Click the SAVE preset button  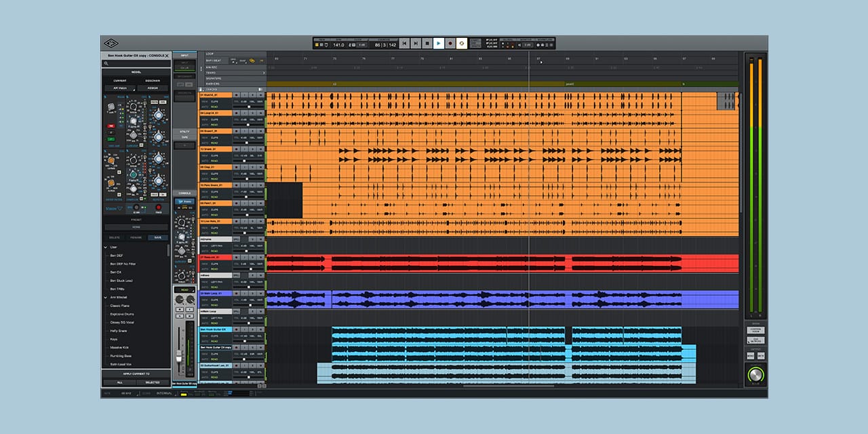157,237
